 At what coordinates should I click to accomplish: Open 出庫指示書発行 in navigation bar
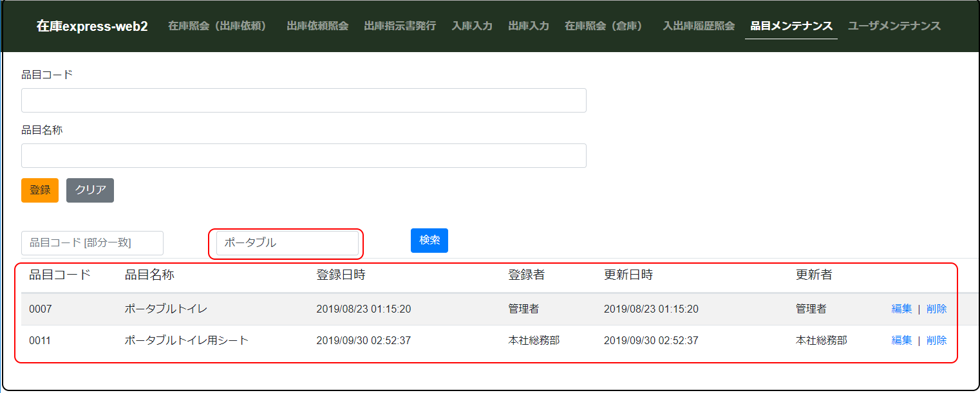400,26
